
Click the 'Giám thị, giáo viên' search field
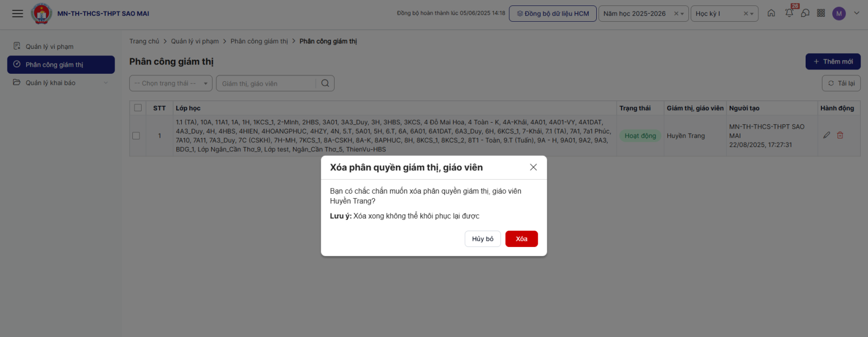pyautogui.click(x=266, y=84)
